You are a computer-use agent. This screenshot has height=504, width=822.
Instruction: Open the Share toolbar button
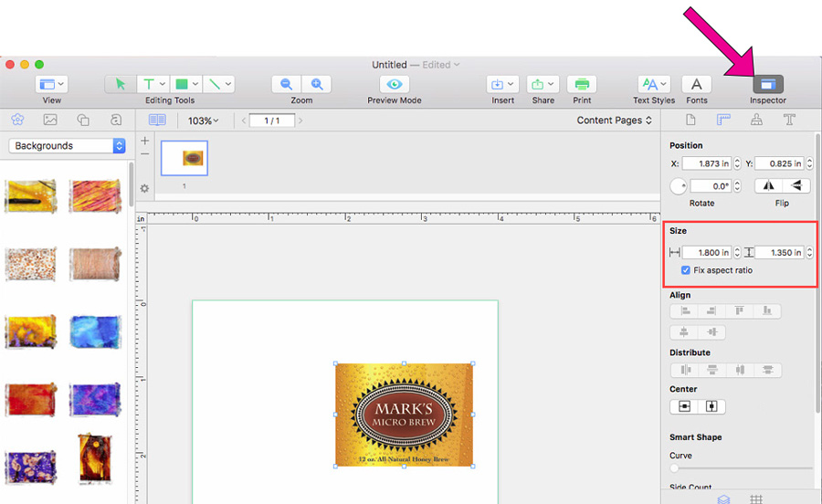[543, 84]
